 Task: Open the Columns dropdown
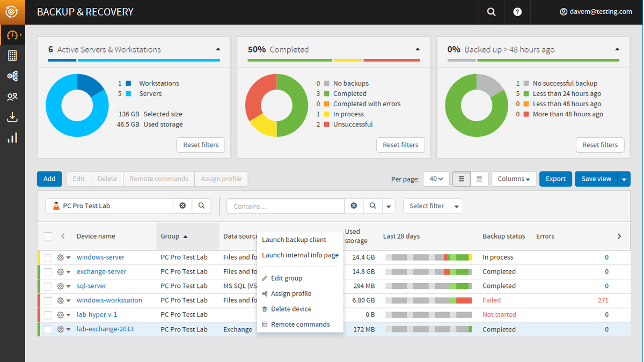tap(513, 179)
